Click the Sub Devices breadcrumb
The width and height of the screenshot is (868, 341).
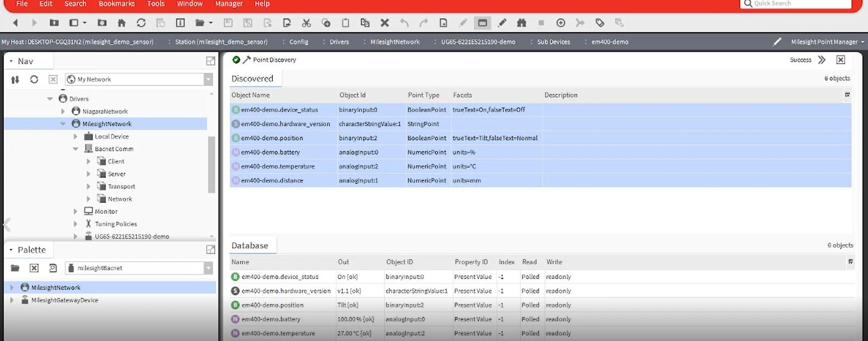click(x=553, y=42)
